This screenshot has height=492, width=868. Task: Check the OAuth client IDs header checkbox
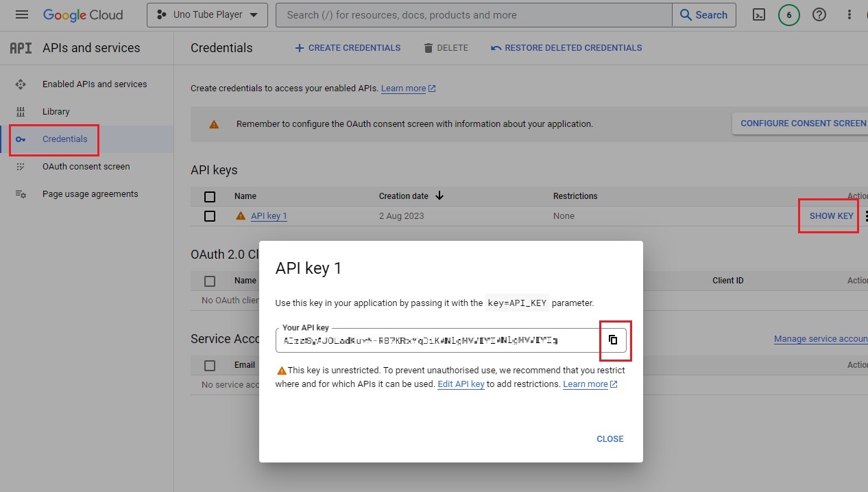tap(209, 281)
